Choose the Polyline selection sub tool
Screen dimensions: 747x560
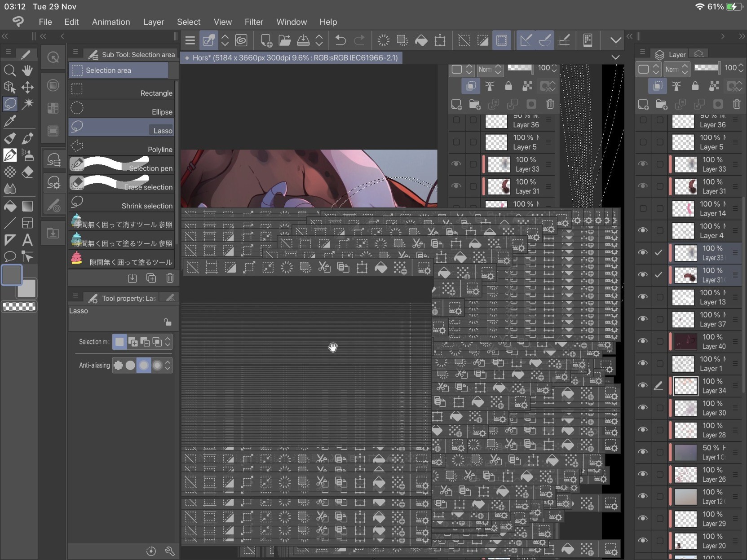[121, 146]
